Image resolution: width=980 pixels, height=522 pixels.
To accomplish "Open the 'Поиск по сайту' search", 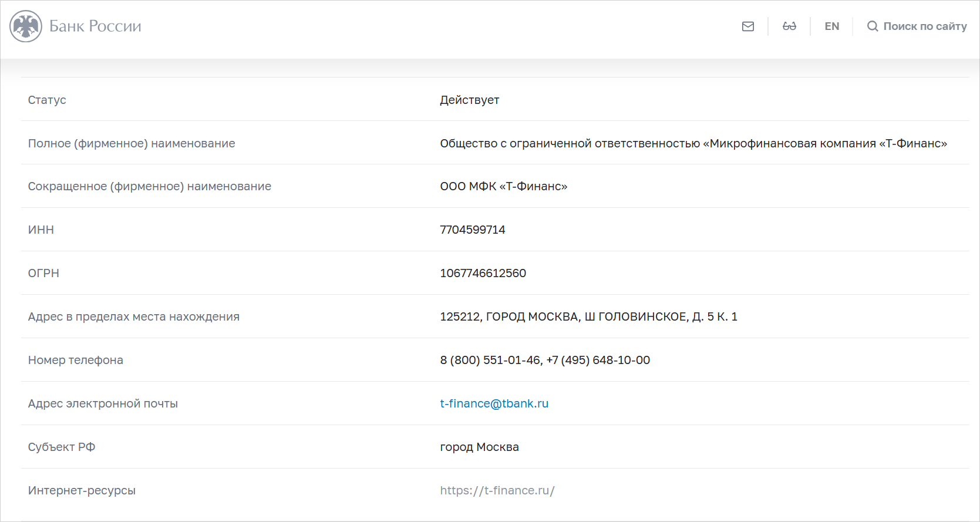I will click(925, 26).
